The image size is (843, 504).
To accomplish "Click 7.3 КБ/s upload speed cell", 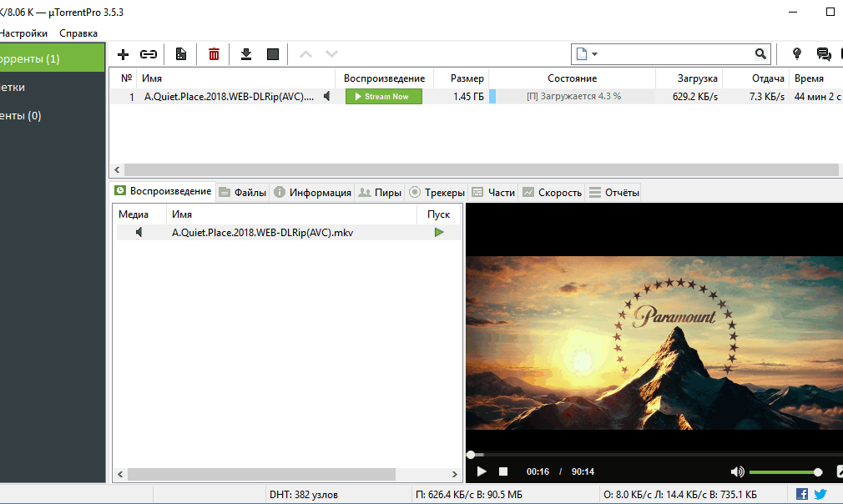I will click(x=767, y=97).
